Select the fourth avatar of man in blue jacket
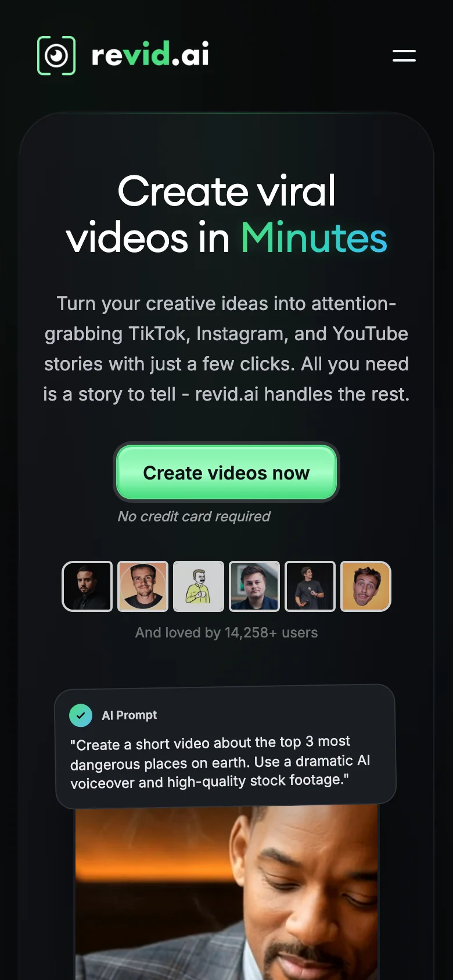The height and width of the screenshot is (980, 453). point(254,586)
